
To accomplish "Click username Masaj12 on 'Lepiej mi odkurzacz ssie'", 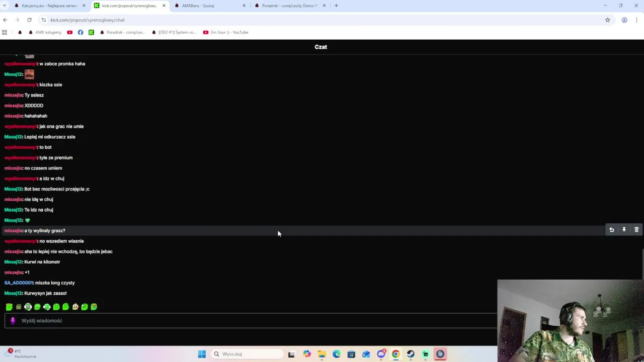I will (x=13, y=137).
